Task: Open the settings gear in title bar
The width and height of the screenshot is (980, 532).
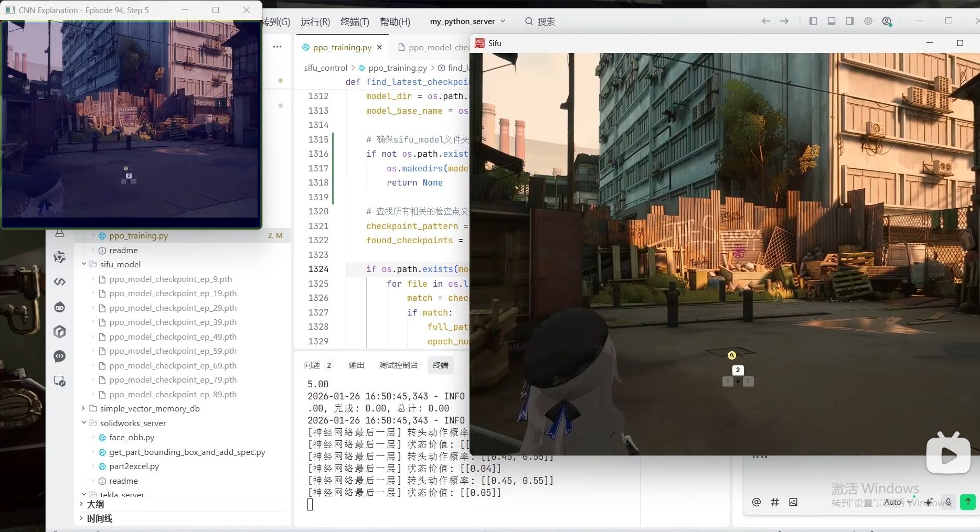Action: coord(868,21)
